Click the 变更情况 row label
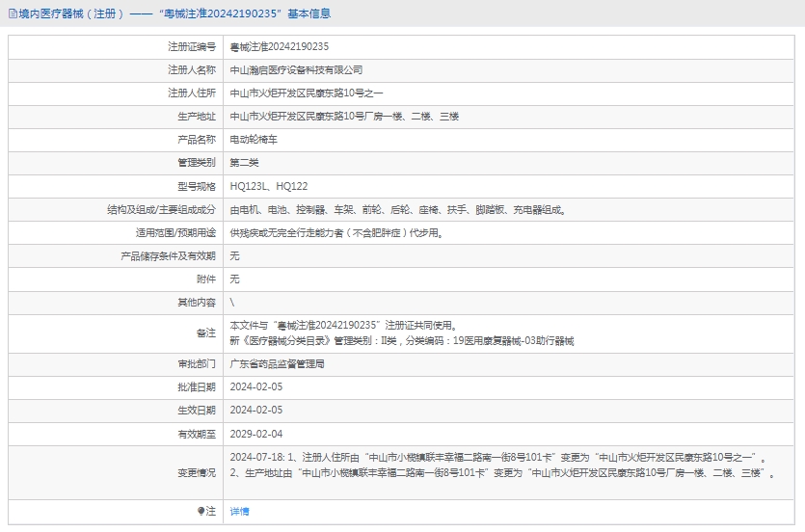The width and height of the screenshot is (805, 532). click(196, 472)
